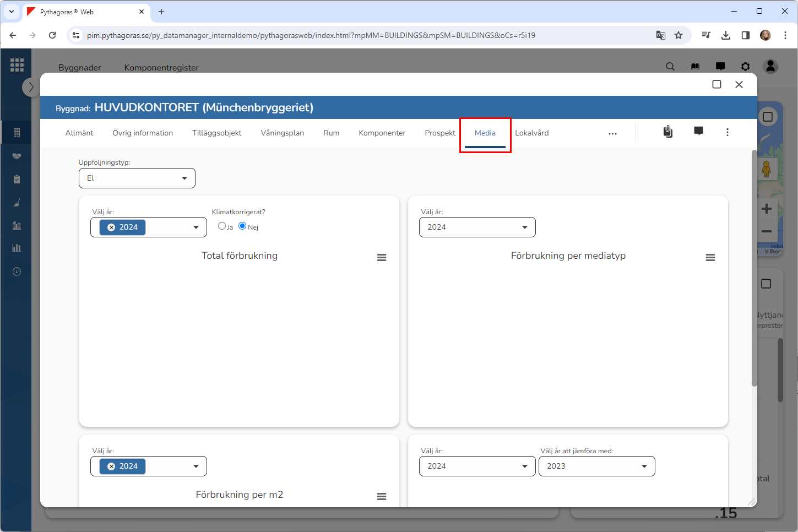The height and width of the screenshot is (532, 798).
Task: Click the app grid launcher icon
Action: pyautogui.click(x=17, y=65)
